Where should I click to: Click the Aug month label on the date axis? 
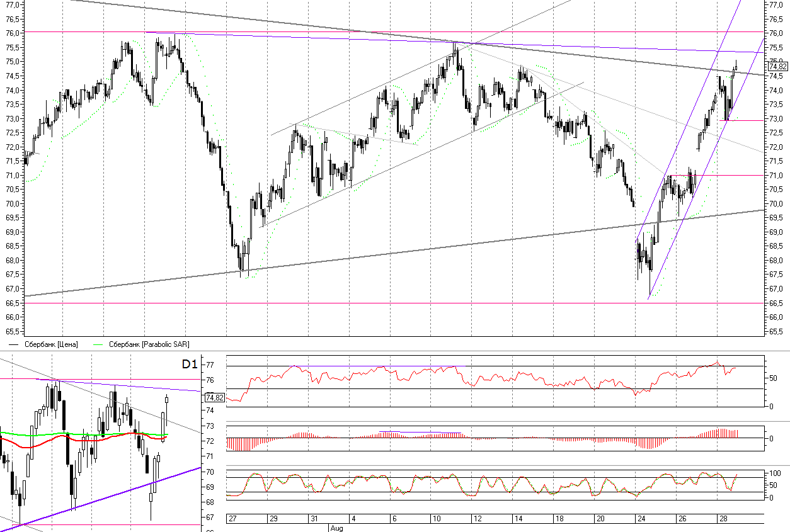point(336,528)
